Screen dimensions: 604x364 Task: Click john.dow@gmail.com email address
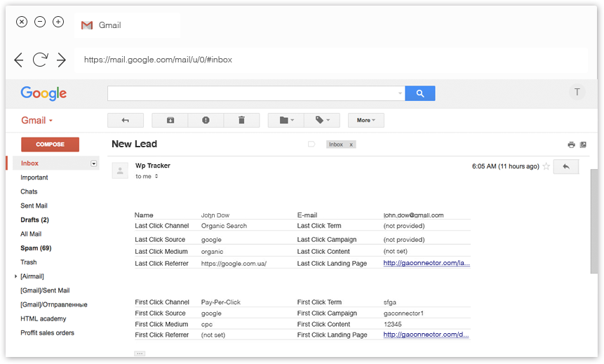tap(413, 215)
